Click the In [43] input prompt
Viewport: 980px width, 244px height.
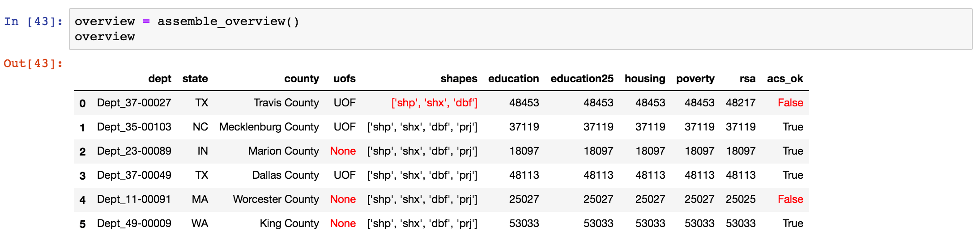[34, 21]
